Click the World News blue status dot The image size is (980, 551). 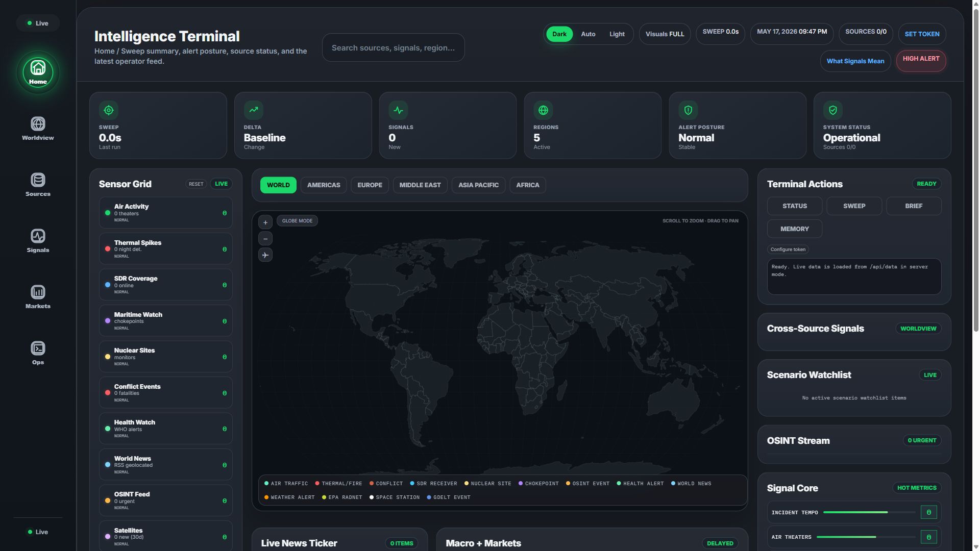click(108, 465)
